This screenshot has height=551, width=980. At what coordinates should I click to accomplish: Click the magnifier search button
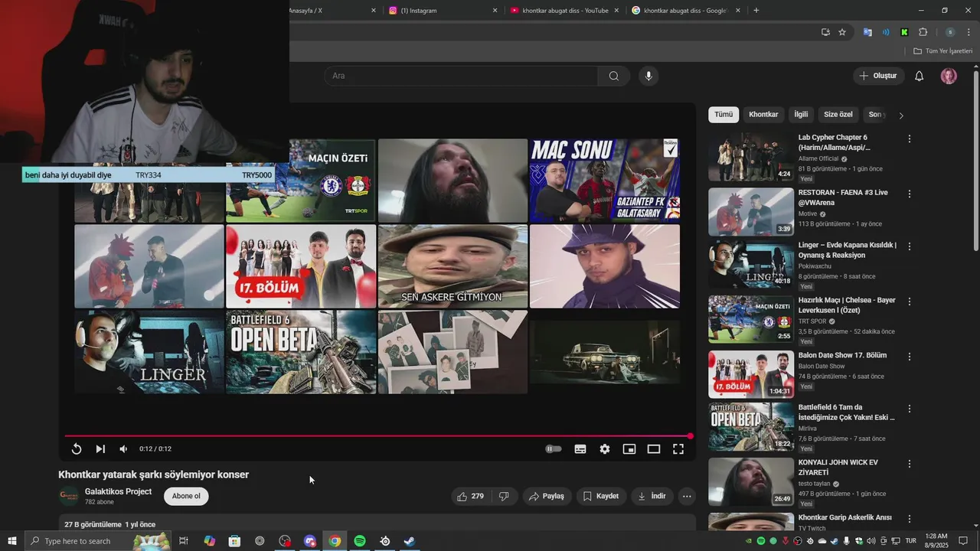614,76
